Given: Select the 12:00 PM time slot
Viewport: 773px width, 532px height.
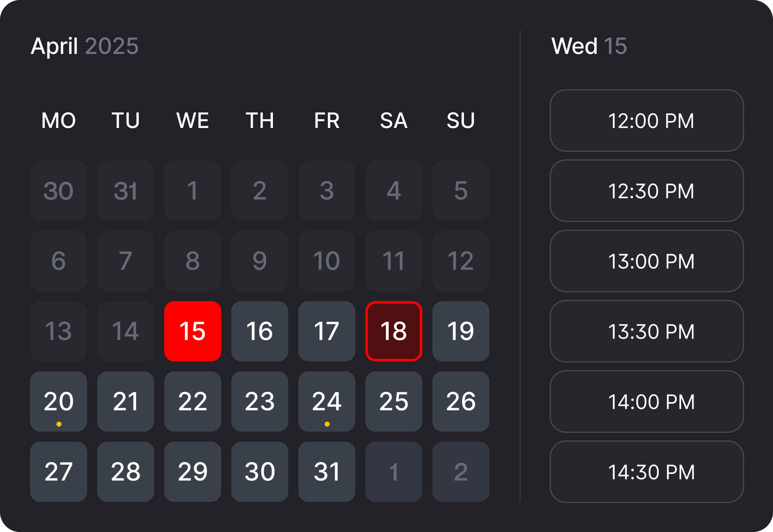Looking at the screenshot, I should [x=647, y=120].
